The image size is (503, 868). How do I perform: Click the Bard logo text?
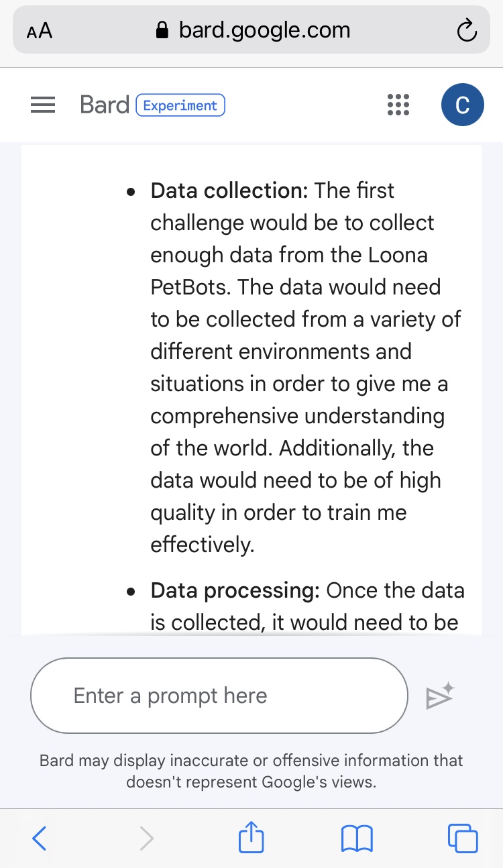click(x=104, y=105)
